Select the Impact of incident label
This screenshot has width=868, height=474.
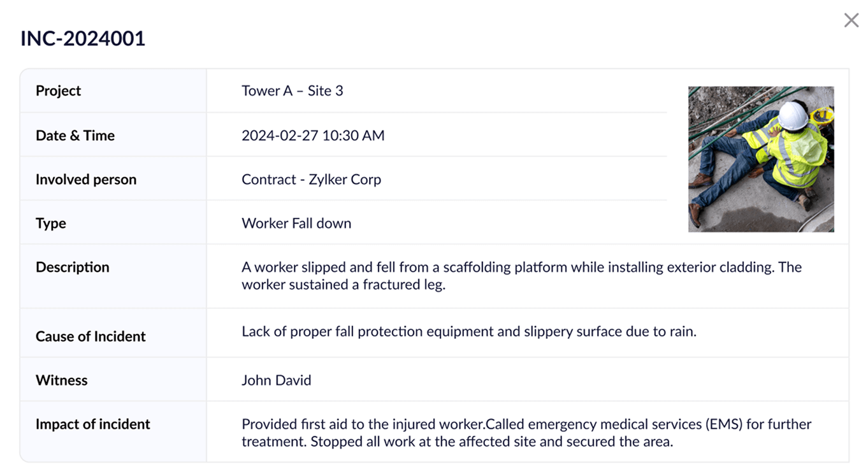[x=93, y=424]
